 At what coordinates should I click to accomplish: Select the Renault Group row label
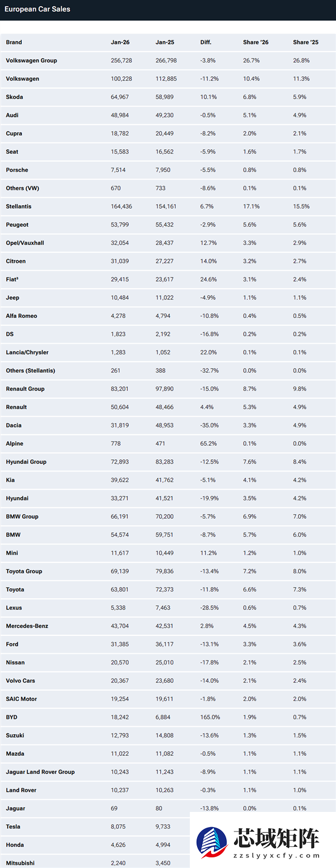click(25, 389)
